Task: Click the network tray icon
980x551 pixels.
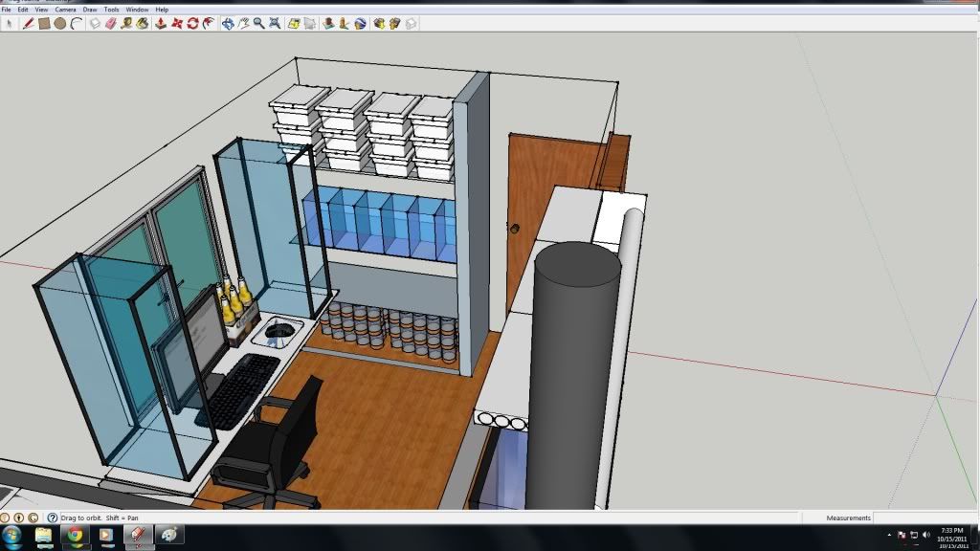Action: tap(914, 536)
